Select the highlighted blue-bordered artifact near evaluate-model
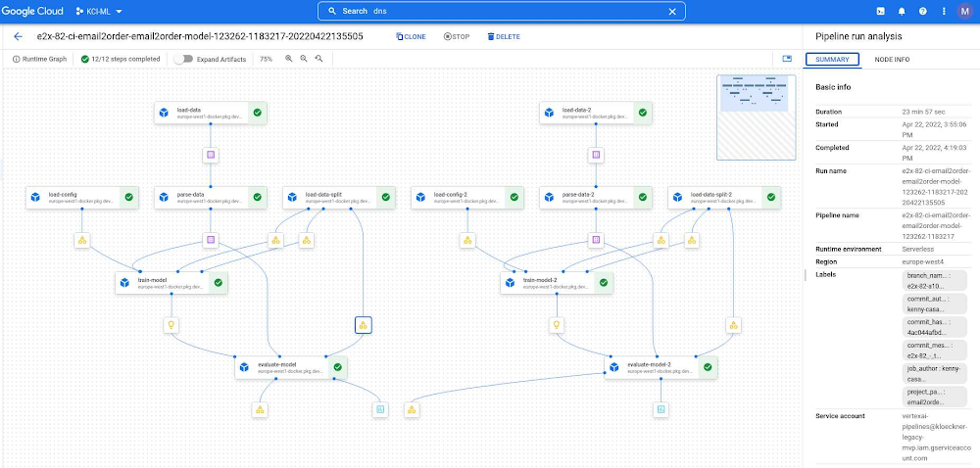 pyautogui.click(x=364, y=324)
